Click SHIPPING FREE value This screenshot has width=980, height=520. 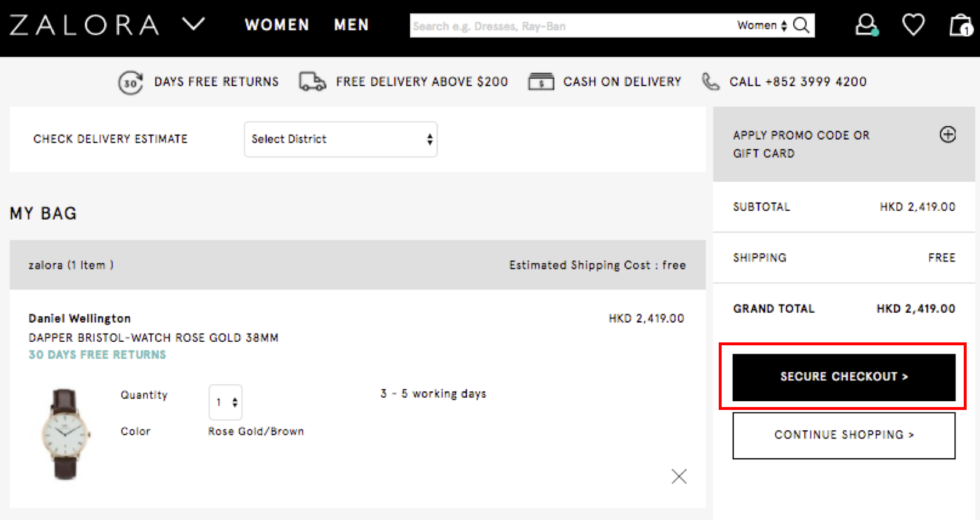click(x=942, y=257)
